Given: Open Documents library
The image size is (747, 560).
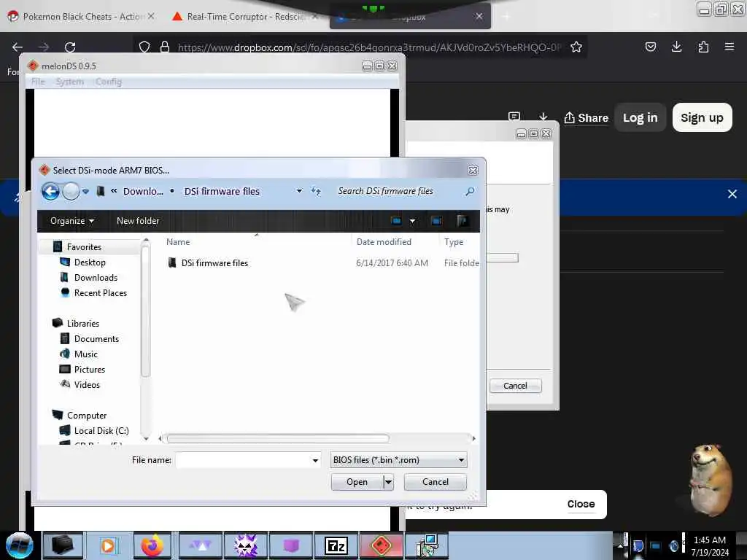Looking at the screenshot, I should coord(96,338).
